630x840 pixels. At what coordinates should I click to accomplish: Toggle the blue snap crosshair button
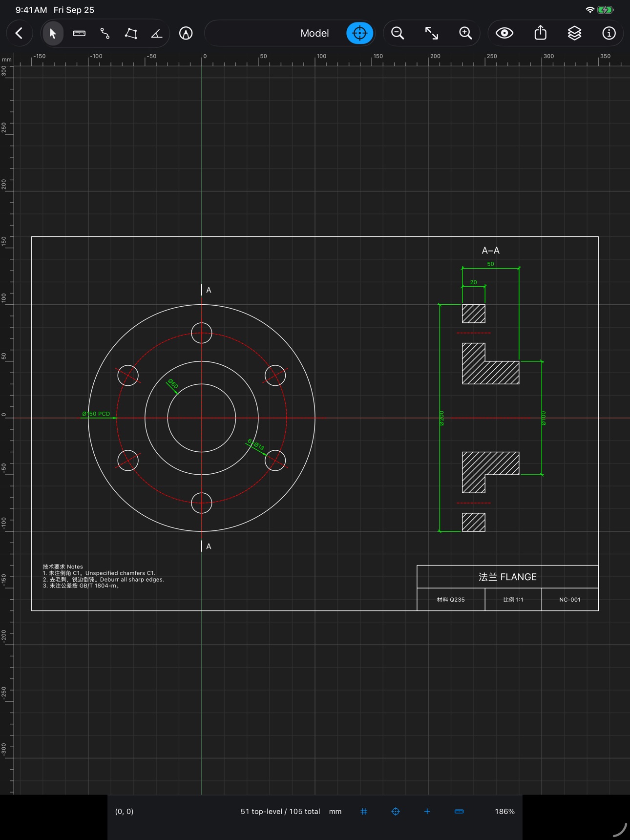coord(360,33)
